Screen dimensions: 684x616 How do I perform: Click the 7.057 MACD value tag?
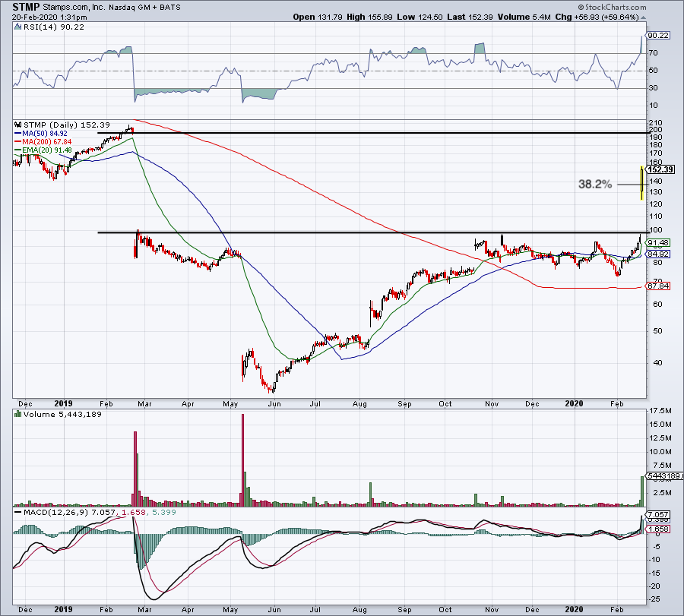(657, 514)
